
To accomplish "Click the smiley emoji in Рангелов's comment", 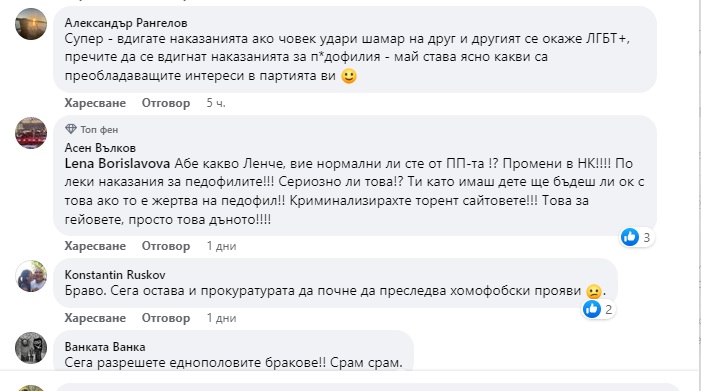I will (349, 76).
